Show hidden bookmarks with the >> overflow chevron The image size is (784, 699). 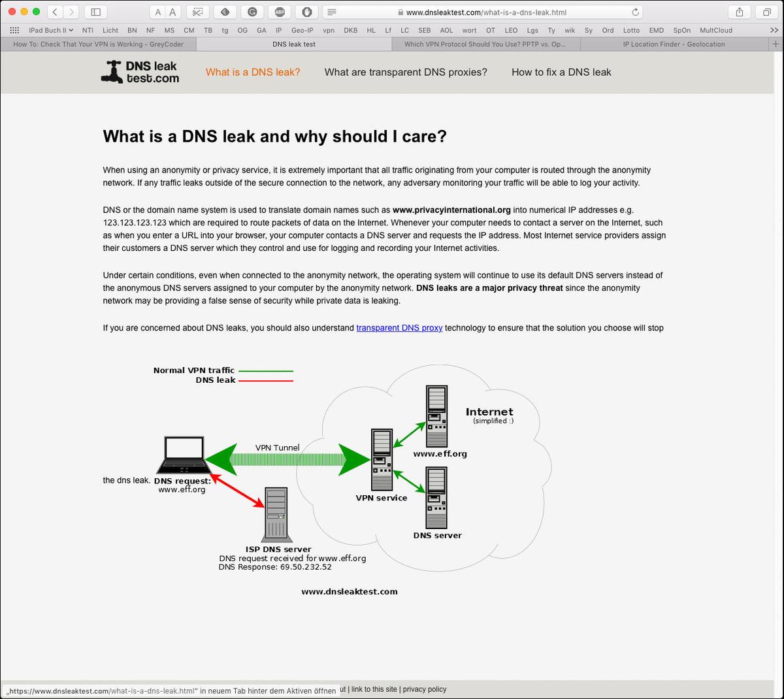(774, 30)
